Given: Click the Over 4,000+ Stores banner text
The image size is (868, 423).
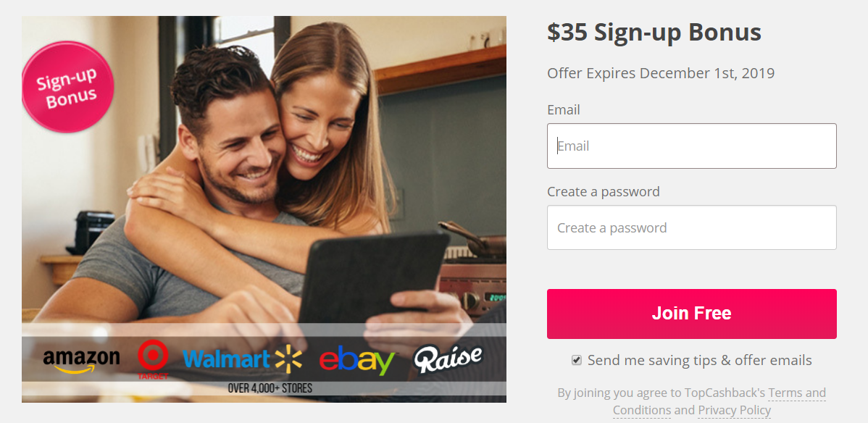Looking at the screenshot, I should point(270,388).
